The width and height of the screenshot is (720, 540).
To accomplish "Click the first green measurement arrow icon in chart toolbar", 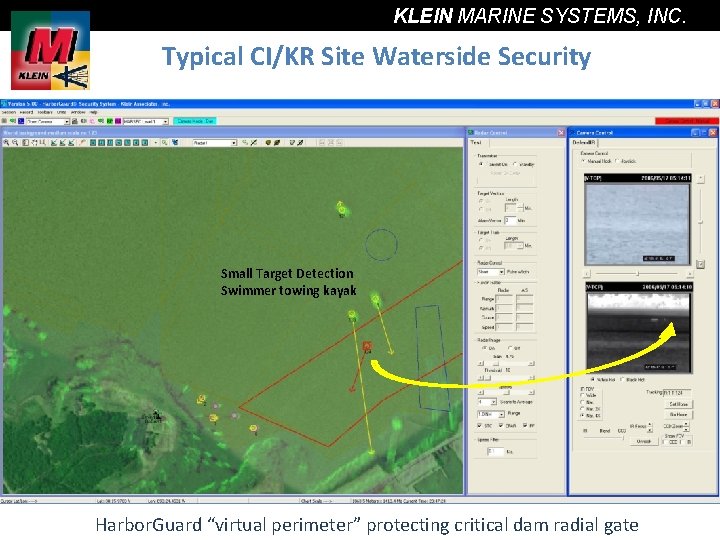I will point(54,143).
